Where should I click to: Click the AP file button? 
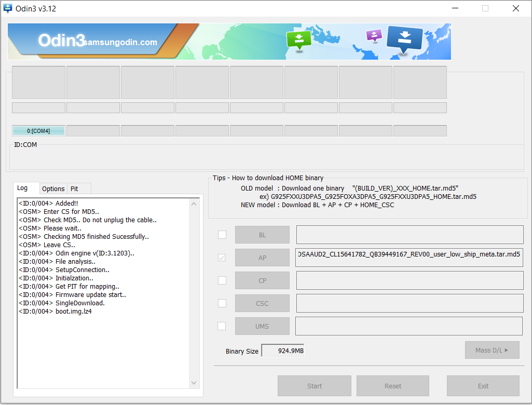262,258
